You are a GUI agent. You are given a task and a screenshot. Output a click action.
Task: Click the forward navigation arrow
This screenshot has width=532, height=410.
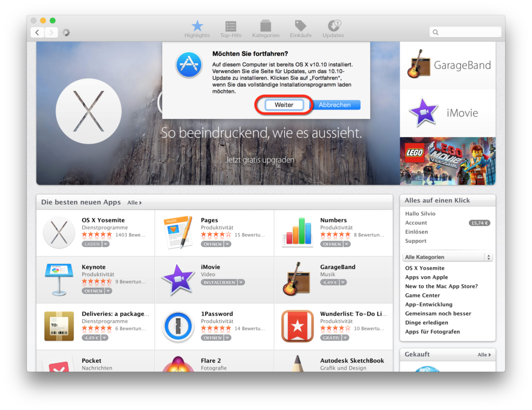[x=51, y=33]
